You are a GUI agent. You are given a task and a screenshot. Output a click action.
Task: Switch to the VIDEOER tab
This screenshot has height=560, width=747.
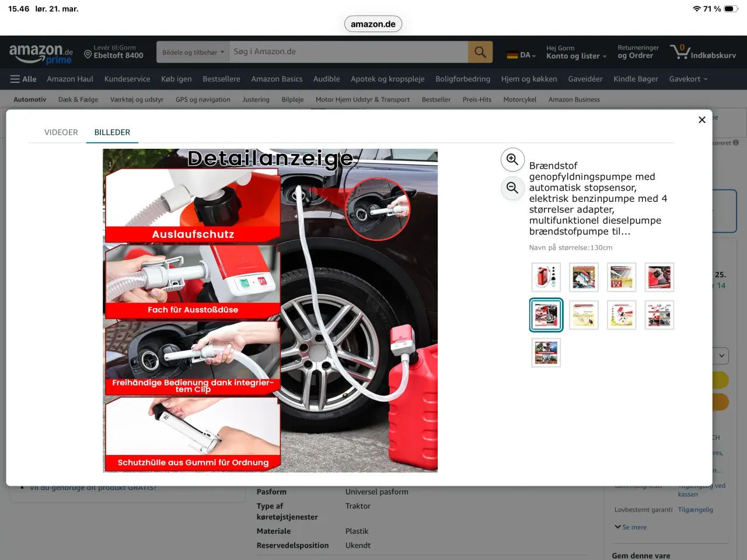61,132
